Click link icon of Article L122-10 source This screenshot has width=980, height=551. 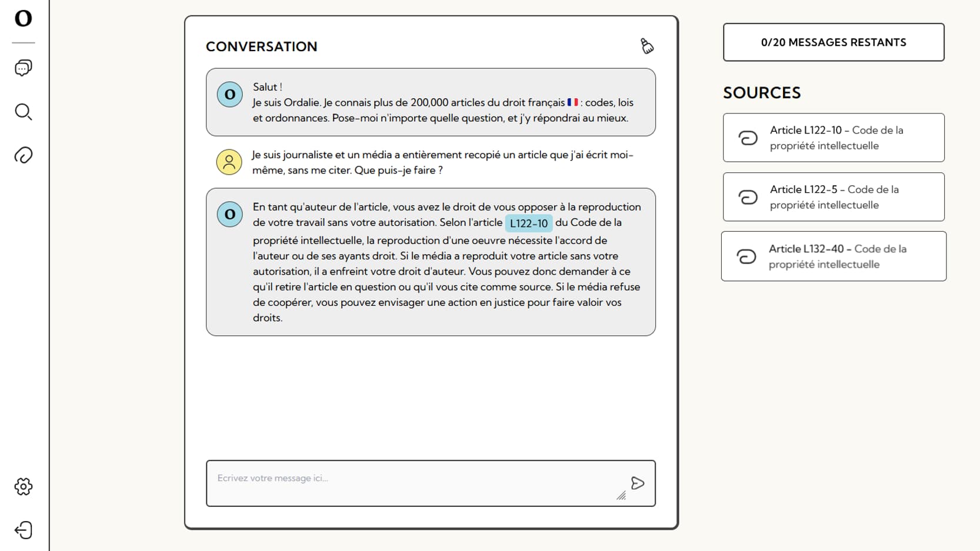(748, 138)
